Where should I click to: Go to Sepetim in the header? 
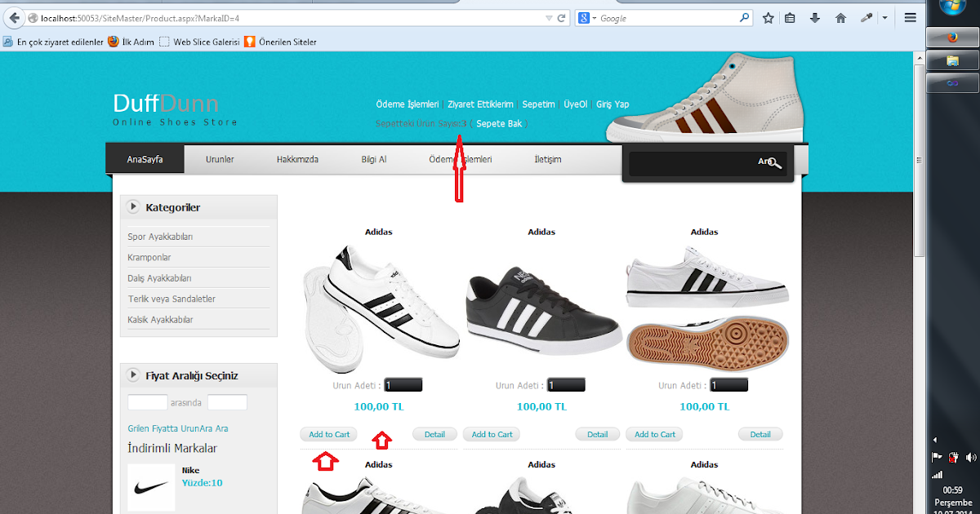pos(538,104)
